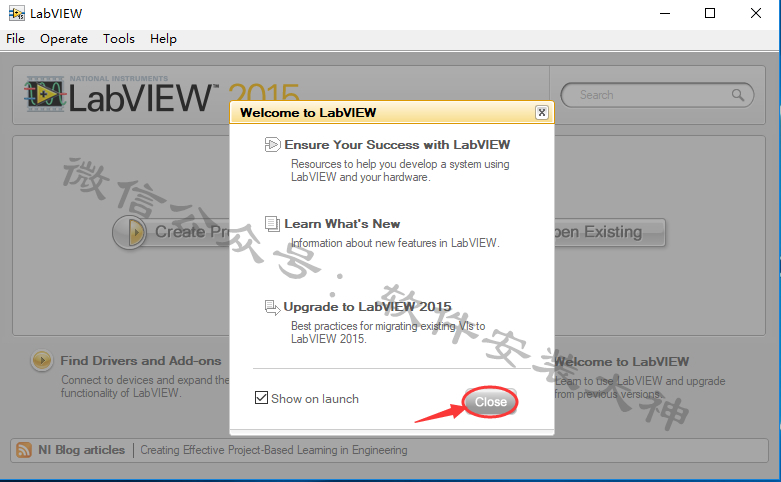Screen dimensions: 781x482
Task: Maximize the LabVIEW window
Action: click(x=710, y=13)
